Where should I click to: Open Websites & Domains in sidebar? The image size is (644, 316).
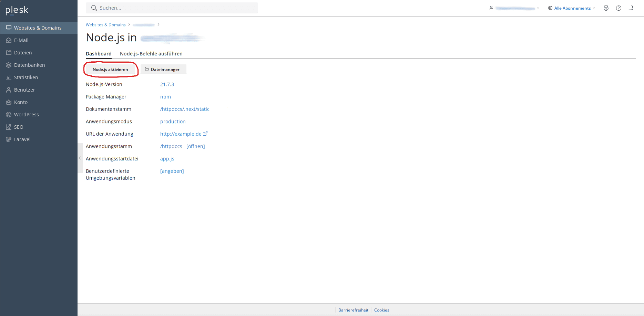(39, 28)
